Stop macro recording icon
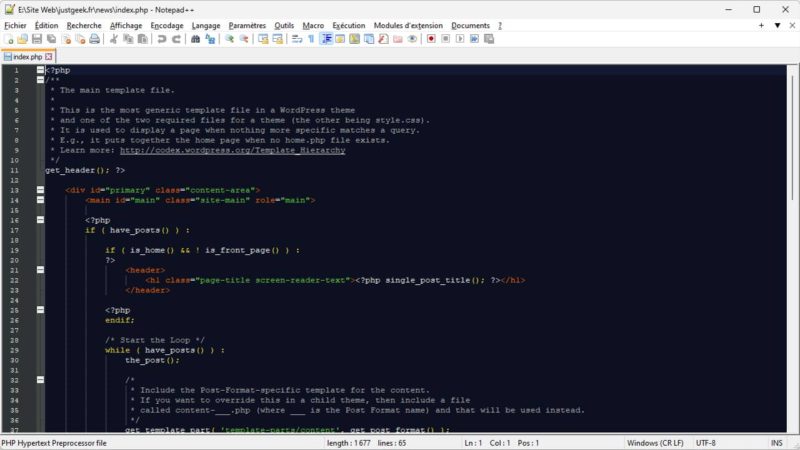This screenshot has width=800, height=450. tap(445, 39)
